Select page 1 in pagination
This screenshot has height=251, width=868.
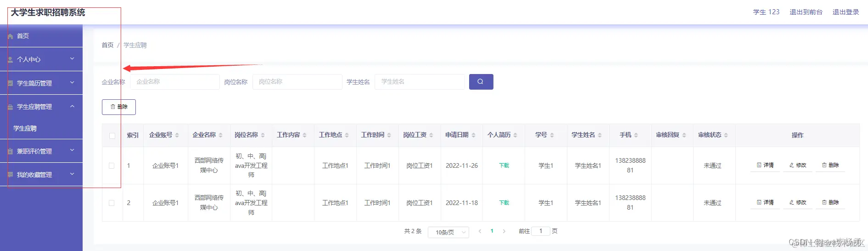(x=492, y=231)
